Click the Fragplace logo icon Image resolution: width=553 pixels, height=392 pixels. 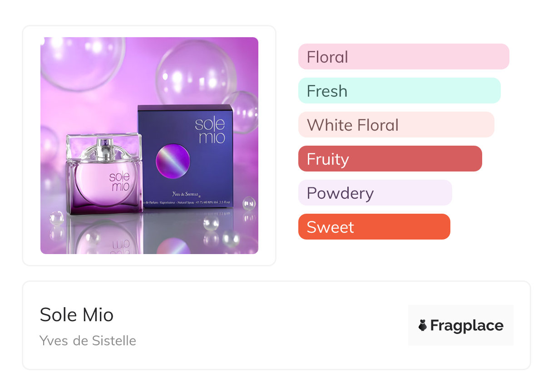(423, 325)
